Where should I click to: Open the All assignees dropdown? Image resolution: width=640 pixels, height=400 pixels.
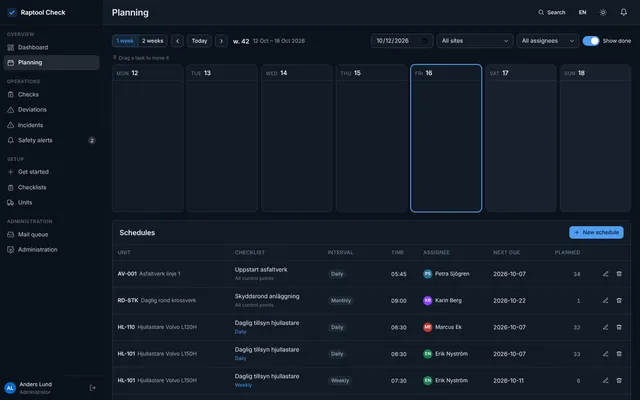(547, 41)
